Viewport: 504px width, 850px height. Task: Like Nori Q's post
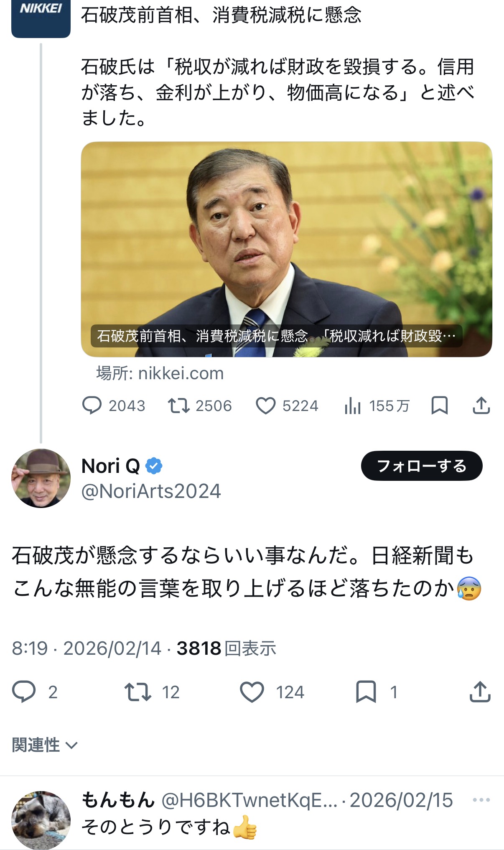[x=252, y=692]
